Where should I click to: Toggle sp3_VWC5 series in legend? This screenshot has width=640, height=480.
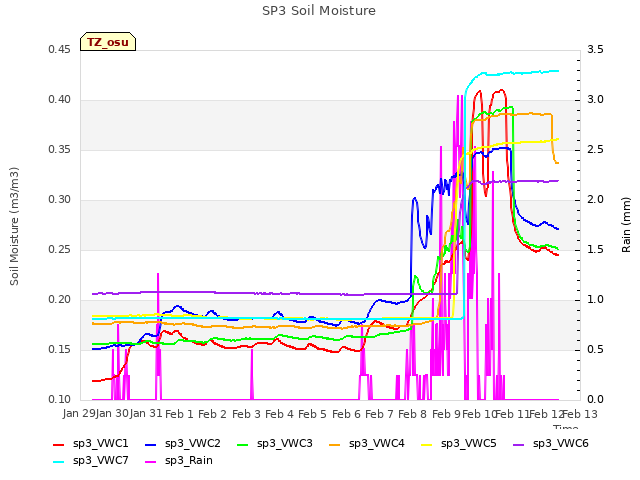point(459,444)
